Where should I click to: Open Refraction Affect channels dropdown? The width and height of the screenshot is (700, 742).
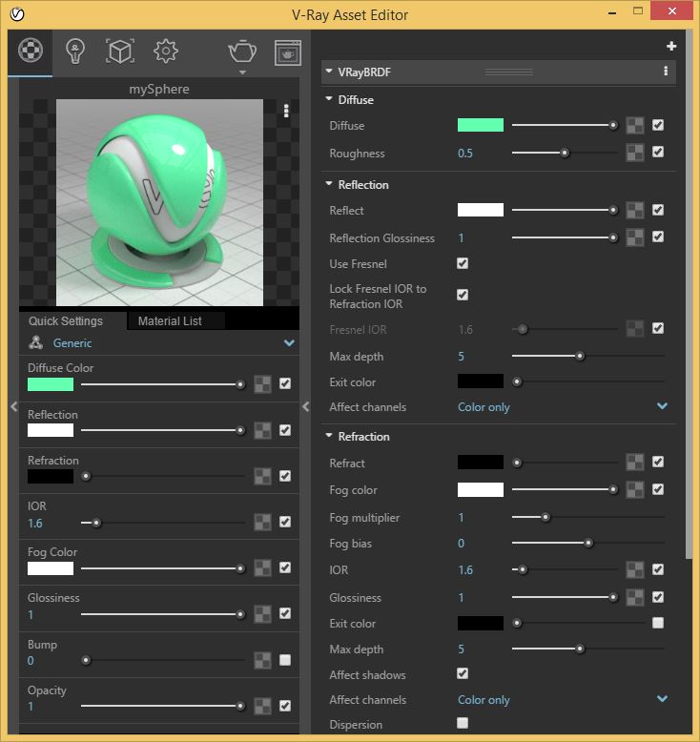662,698
